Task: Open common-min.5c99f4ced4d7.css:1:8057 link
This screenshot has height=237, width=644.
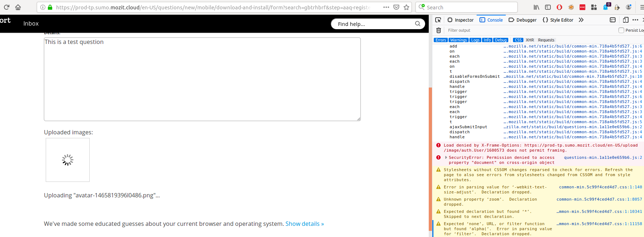Action: pos(599,199)
